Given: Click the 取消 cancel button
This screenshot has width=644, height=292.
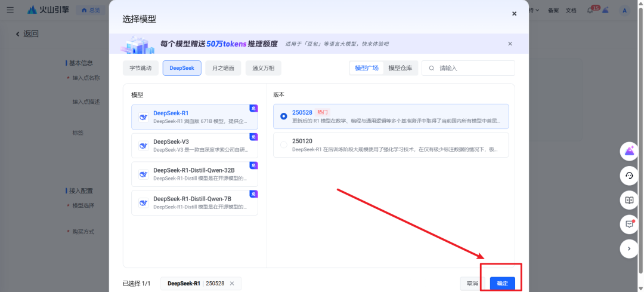Looking at the screenshot, I should tap(472, 284).
